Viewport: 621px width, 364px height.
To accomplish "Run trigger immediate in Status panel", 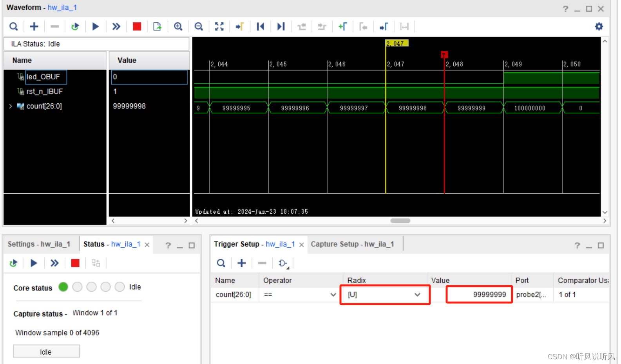I will (x=54, y=263).
